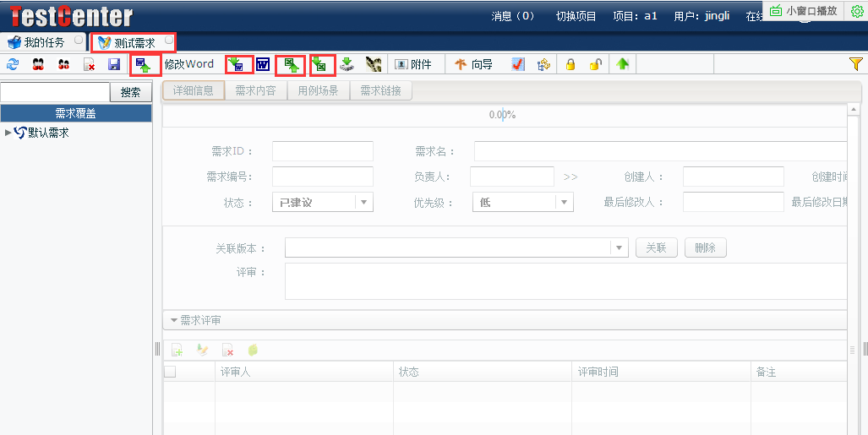Switch to the 我的任务 tab

[x=43, y=42]
